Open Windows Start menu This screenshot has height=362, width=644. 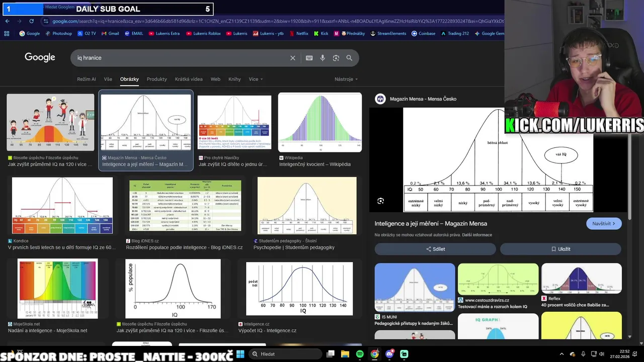point(240,354)
